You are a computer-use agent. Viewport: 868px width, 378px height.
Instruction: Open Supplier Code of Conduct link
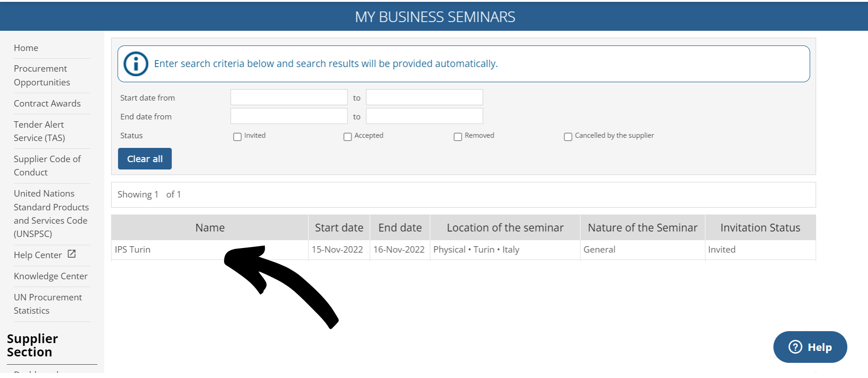coord(47,165)
